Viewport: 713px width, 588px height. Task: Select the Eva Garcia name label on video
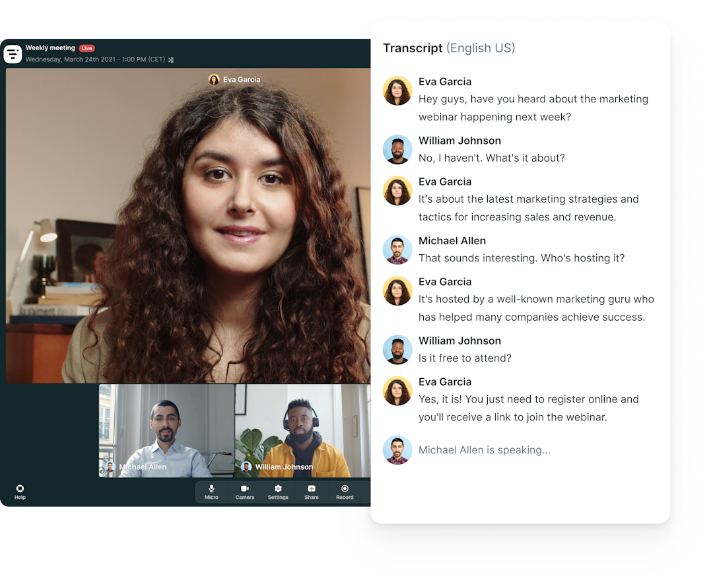pyautogui.click(x=242, y=79)
